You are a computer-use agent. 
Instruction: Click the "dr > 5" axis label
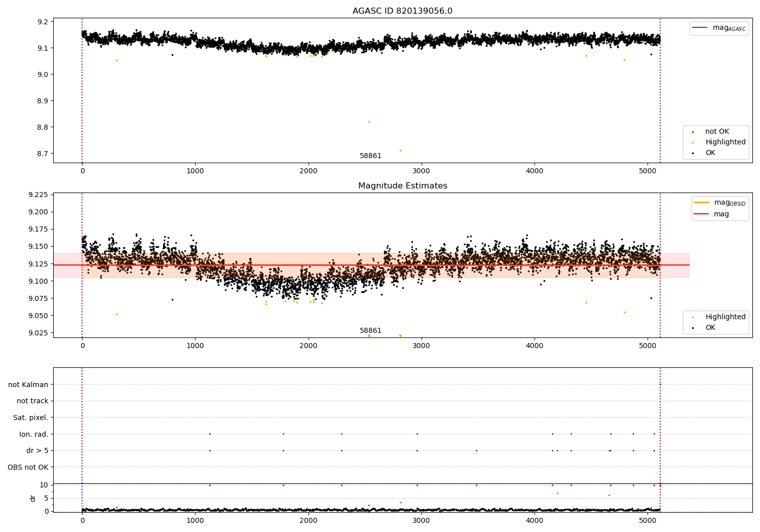point(37,450)
